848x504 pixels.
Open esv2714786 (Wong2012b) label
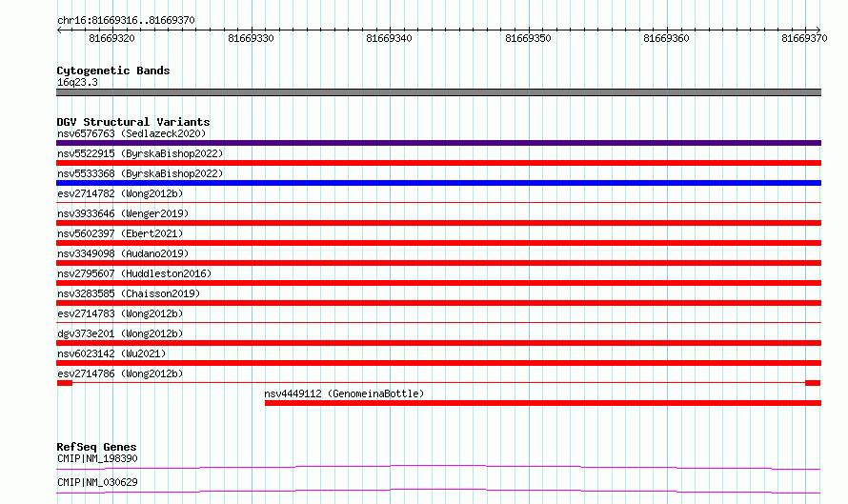(x=120, y=373)
